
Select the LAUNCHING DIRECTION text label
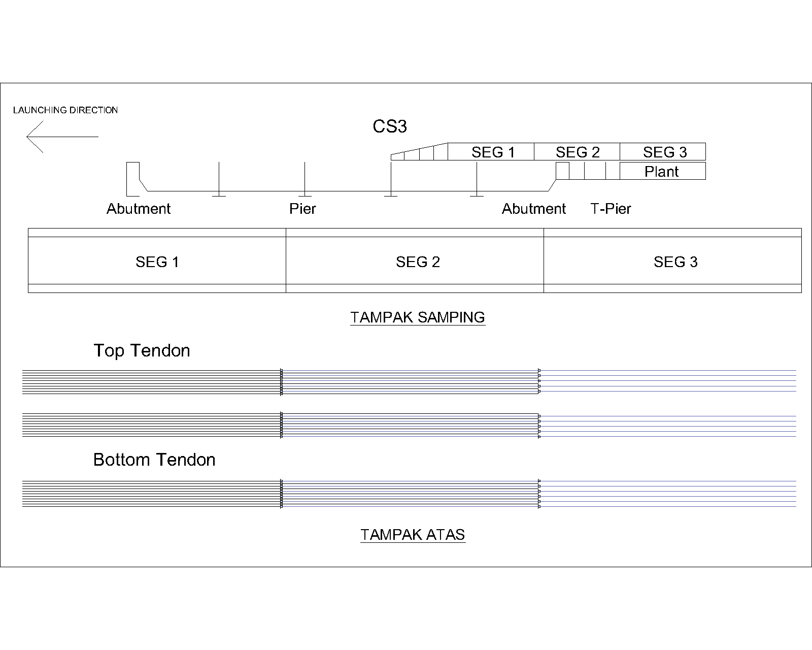tap(65, 110)
